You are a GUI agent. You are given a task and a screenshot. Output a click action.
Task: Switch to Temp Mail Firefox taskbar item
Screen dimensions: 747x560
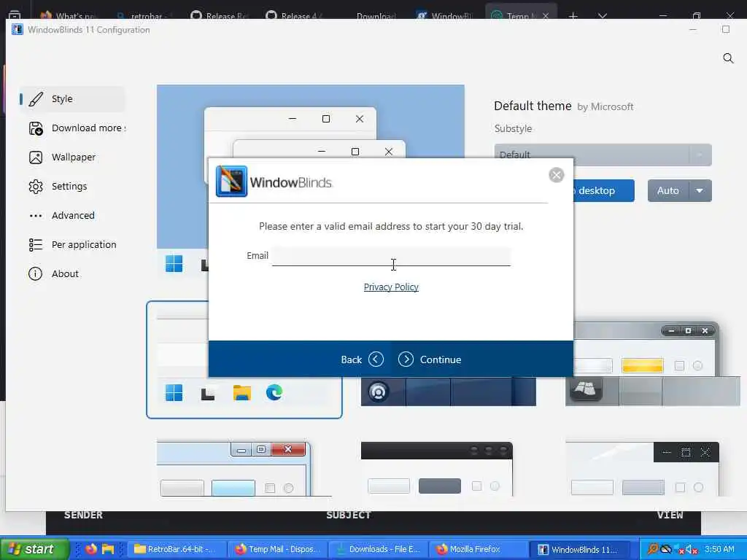pyautogui.click(x=277, y=549)
